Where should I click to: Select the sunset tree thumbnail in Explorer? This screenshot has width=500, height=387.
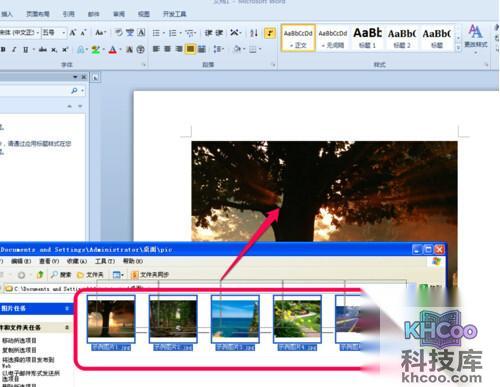(111, 319)
